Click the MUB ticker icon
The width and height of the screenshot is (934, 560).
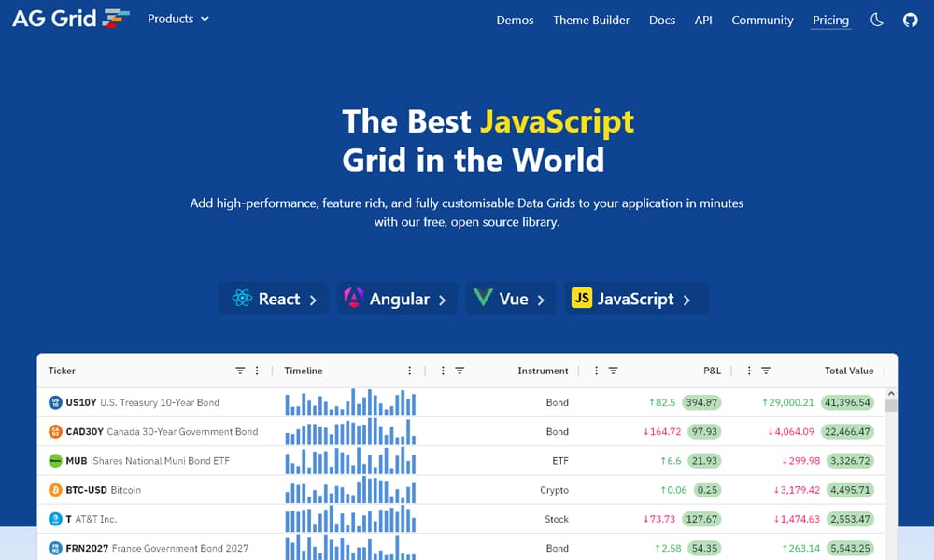pos(55,461)
